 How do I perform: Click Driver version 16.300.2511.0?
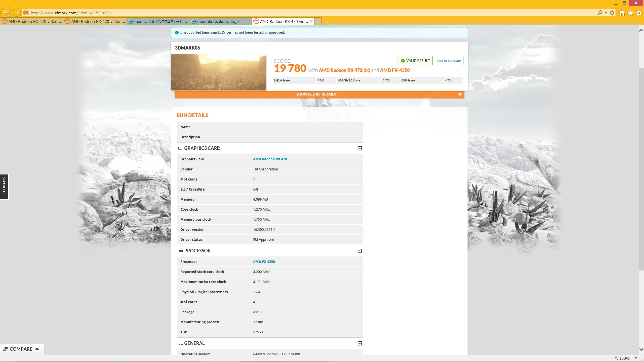point(264,230)
